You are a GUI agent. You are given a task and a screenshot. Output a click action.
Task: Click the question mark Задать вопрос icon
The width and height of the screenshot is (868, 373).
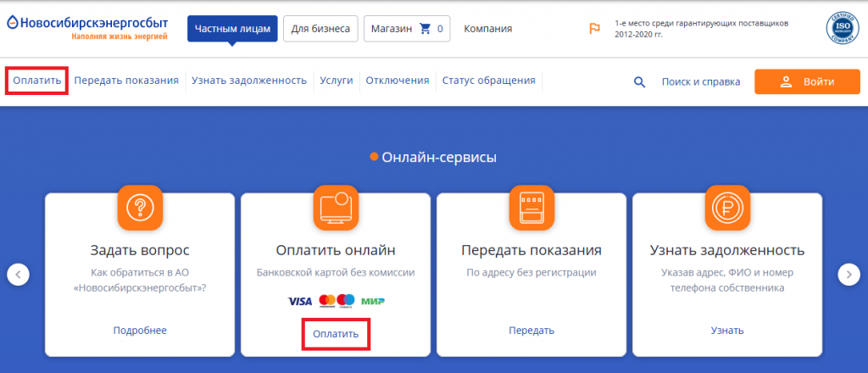click(x=140, y=208)
